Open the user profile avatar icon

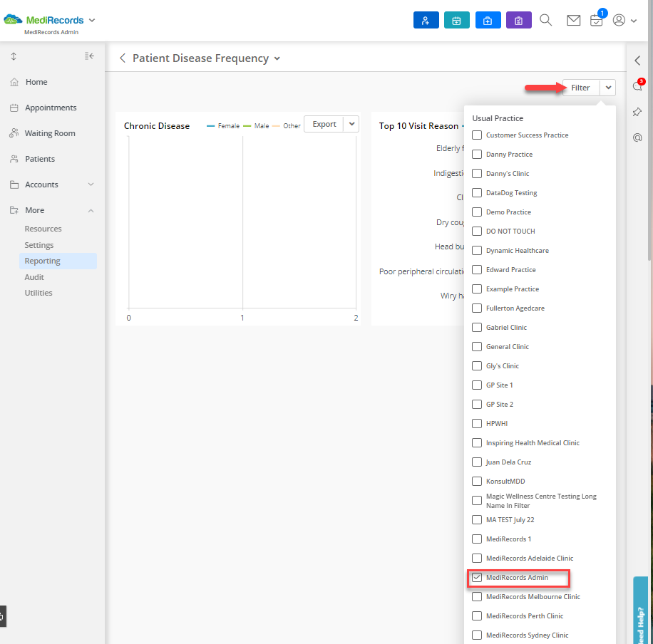(x=619, y=20)
